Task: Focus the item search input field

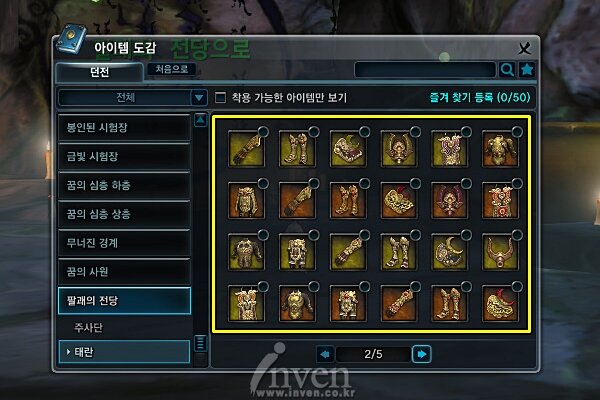Action: [425, 70]
